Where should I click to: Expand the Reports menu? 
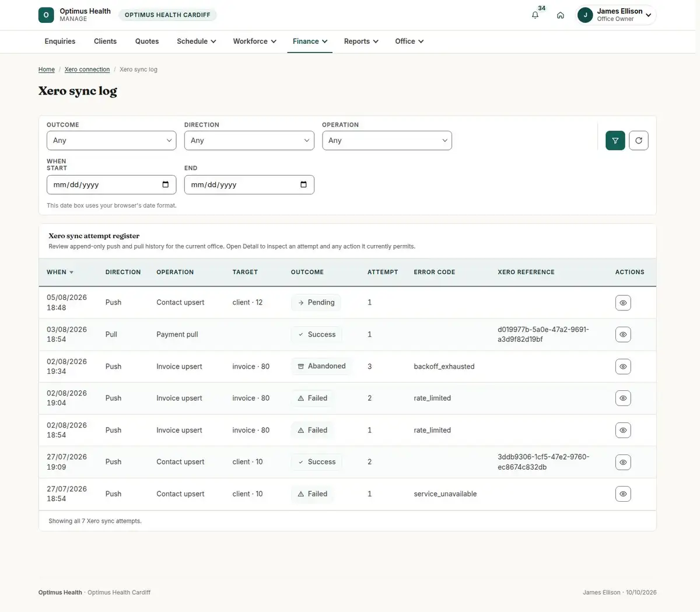(x=361, y=41)
